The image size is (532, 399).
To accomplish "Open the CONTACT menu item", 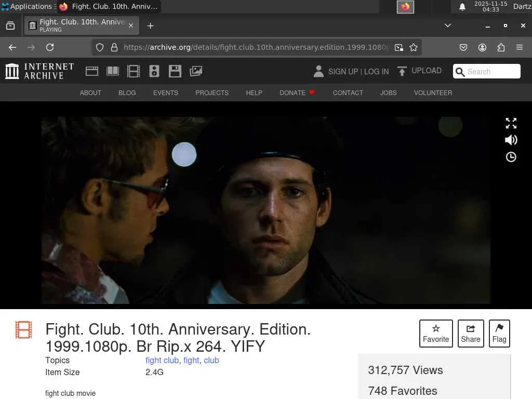I will point(348,93).
